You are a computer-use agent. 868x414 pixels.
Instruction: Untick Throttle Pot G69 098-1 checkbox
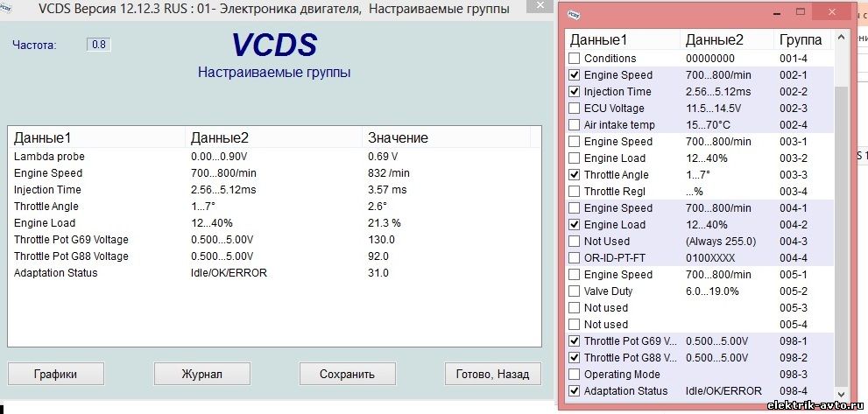[x=575, y=341]
